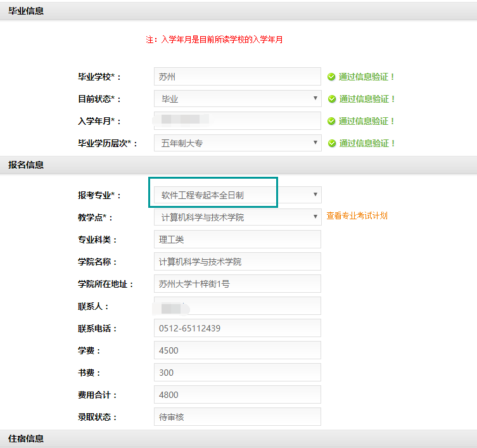The width and height of the screenshot is (477, 448).
Task: Click the 毕业学校 input field containing 苏州
Action: pos(237,77)
